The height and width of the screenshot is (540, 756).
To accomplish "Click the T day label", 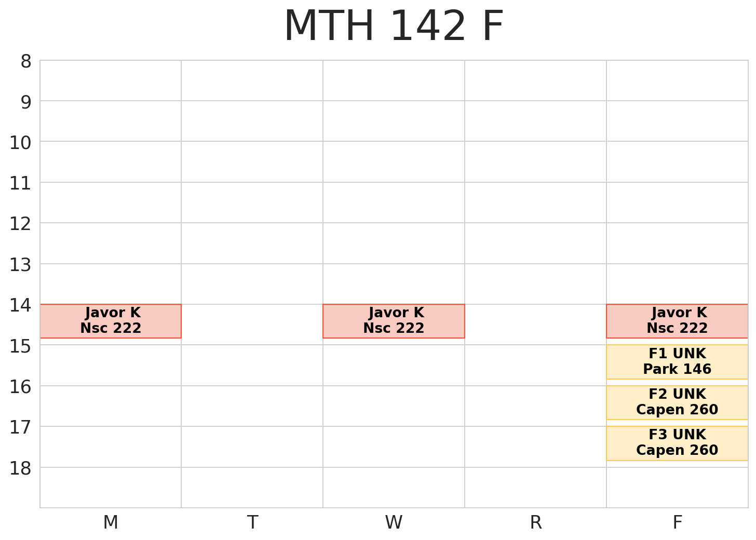I will pyautogui.click(x=252, y=522).
